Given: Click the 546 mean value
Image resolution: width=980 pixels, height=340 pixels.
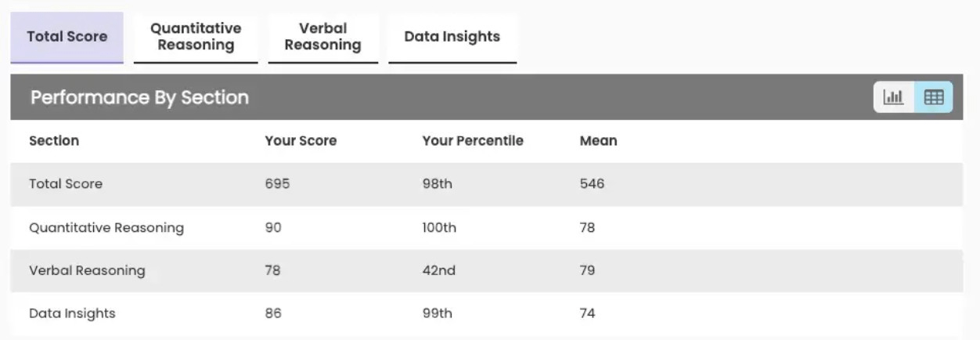Looking at the screenshot, I should 592,184.
